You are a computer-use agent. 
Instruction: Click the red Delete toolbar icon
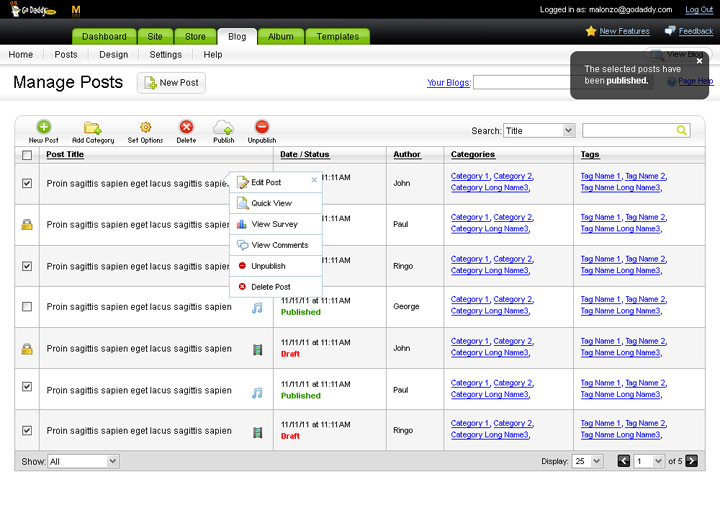pyautogui.click(x=186, y=127)
